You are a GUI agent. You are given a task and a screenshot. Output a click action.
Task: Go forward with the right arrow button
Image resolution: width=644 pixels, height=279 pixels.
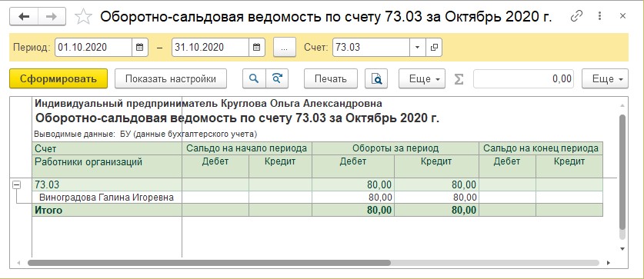tap(52, 16)
